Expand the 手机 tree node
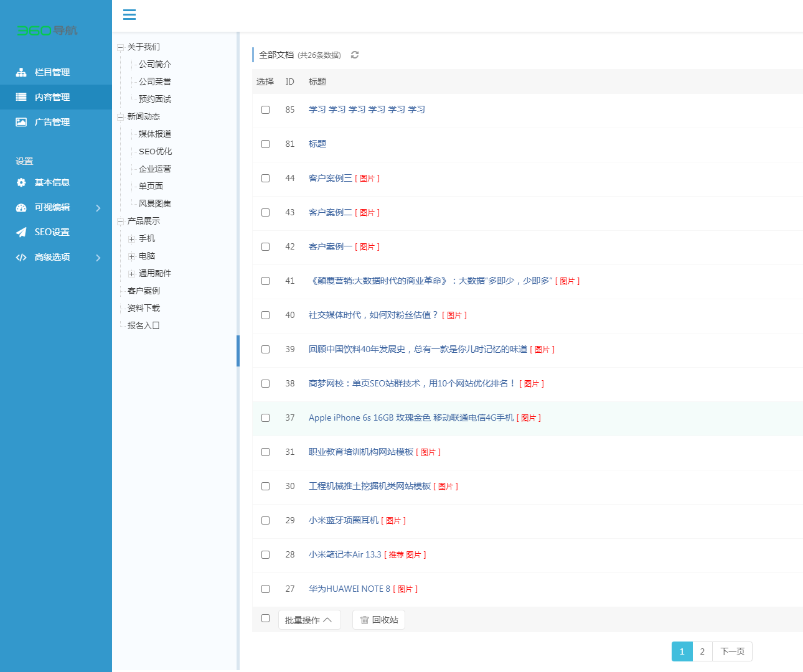This screenshot has height=672, width=803. (x=131, y=239)
